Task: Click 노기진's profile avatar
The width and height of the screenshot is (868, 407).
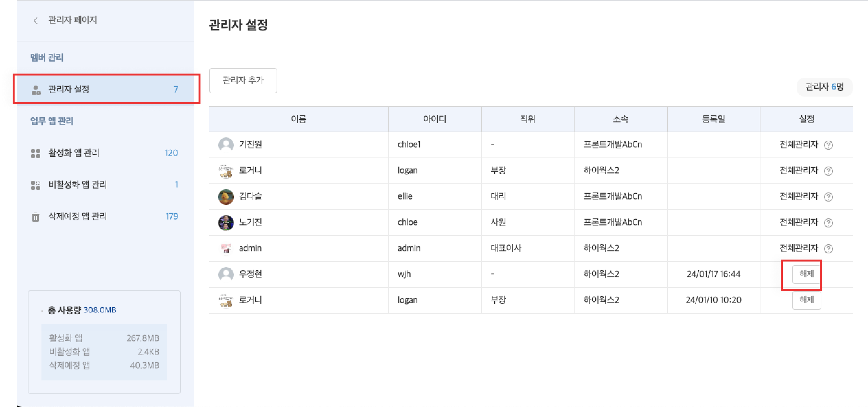Action: [226, 223]
